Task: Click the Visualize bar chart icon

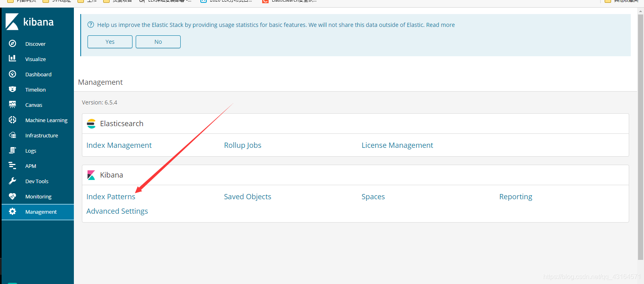Action: [12, 59]
